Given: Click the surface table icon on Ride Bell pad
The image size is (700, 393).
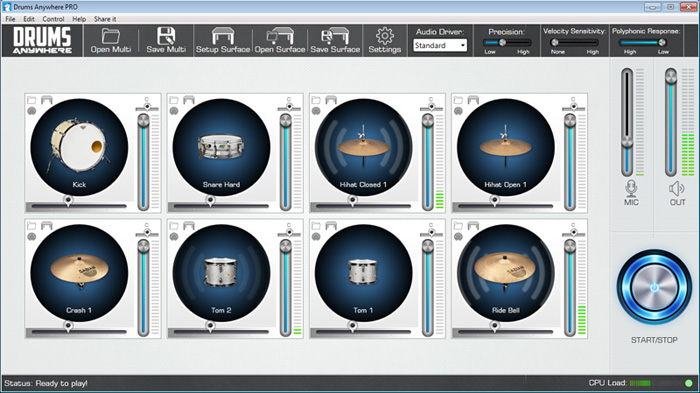Looking at the screenshot, I should point(473,226).
